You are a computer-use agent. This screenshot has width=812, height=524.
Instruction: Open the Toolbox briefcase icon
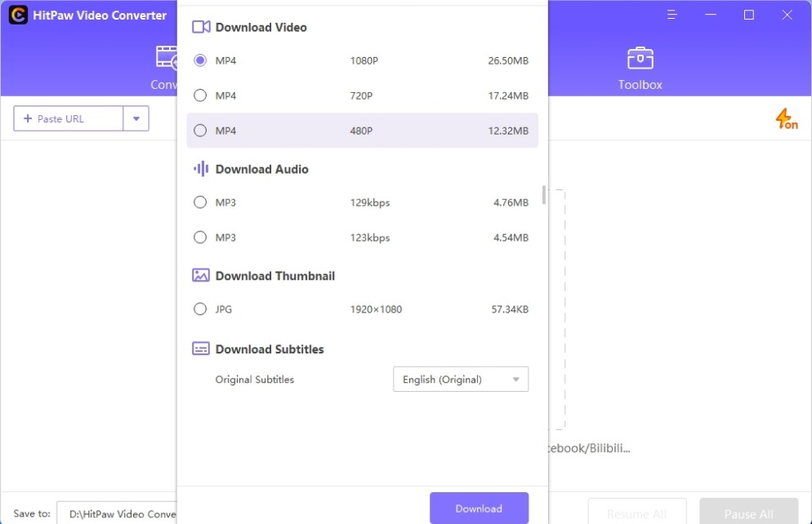(640, 58)
